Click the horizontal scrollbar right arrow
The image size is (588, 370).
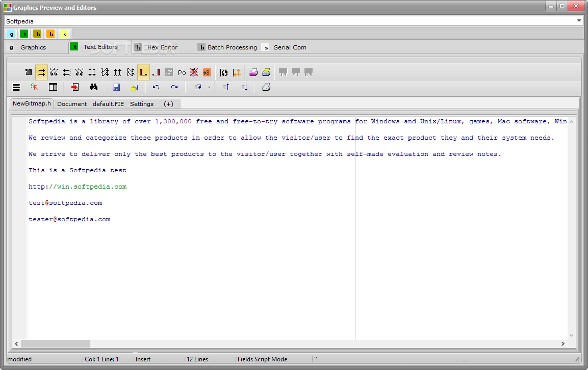563,343
